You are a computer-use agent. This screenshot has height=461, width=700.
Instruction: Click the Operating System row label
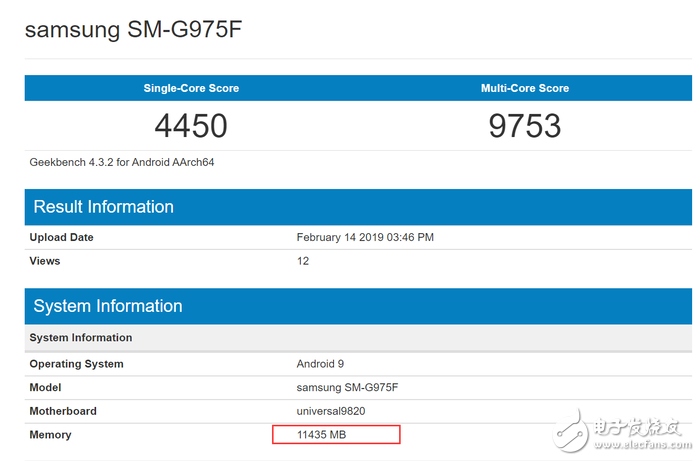(77, 364)
